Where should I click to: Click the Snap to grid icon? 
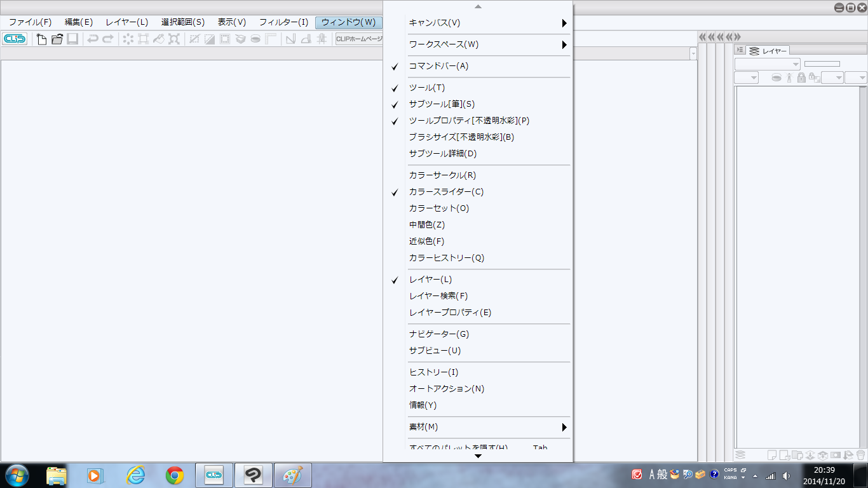point(321,39)
